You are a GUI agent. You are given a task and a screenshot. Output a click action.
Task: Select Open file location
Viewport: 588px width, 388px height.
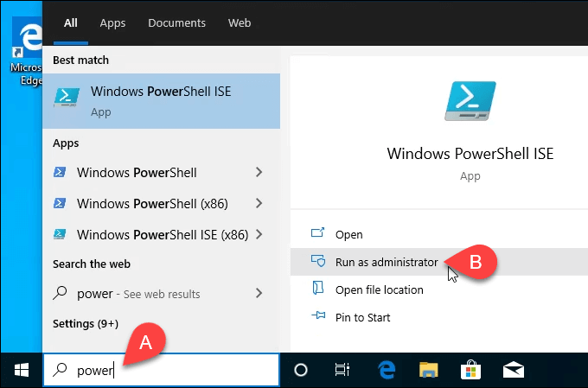(379, 289)
